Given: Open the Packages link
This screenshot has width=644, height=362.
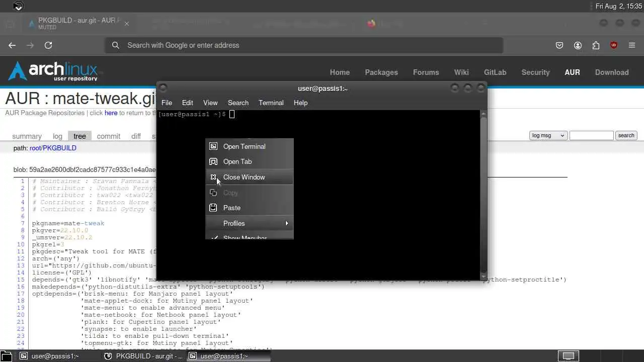Looking at the screenshot, I should click(x=381, y=72).
